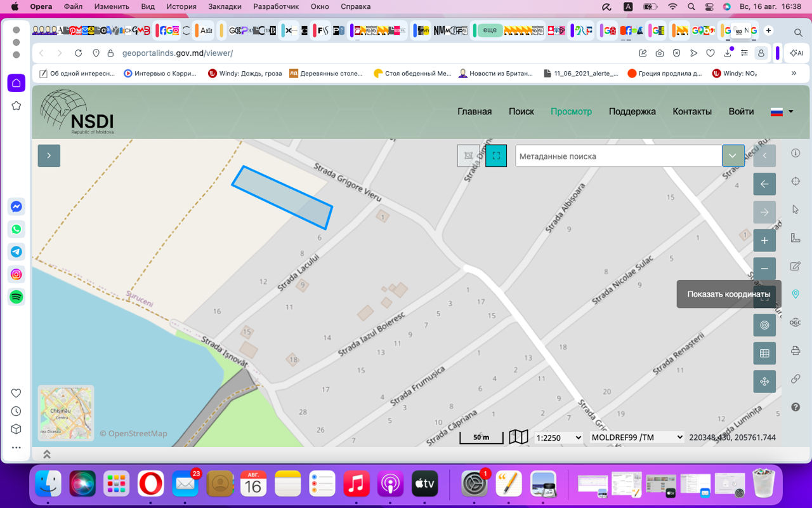Open the Поддержка navigation item
Viewport: 812px width, 508px height.
[x=632, y=112]
